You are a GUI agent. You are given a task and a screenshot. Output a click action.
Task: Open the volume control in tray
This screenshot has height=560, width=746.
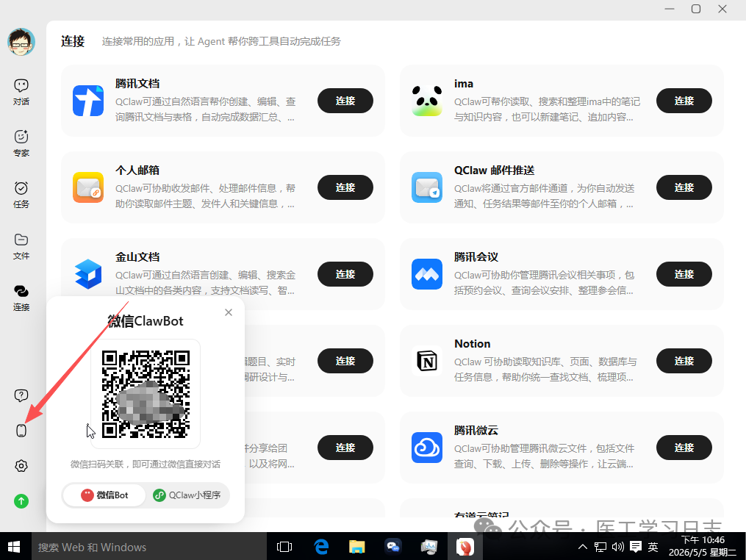coord(617,547)
